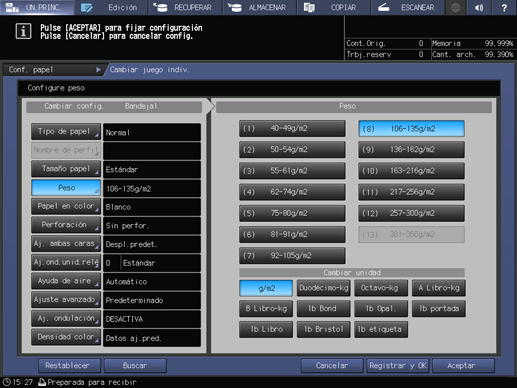Open the Aj. ambas caras setting
Screen dimensions: 517x388
coord(66,244)
